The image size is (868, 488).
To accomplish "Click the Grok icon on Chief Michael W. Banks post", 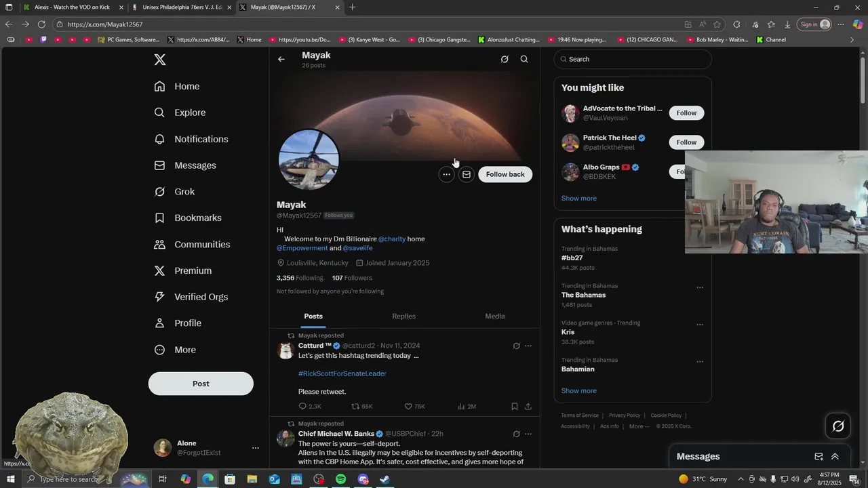I will coord(516,434).
